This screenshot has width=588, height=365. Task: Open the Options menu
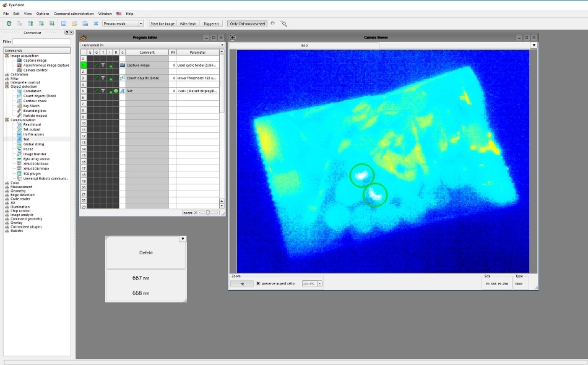pos(43,14)
